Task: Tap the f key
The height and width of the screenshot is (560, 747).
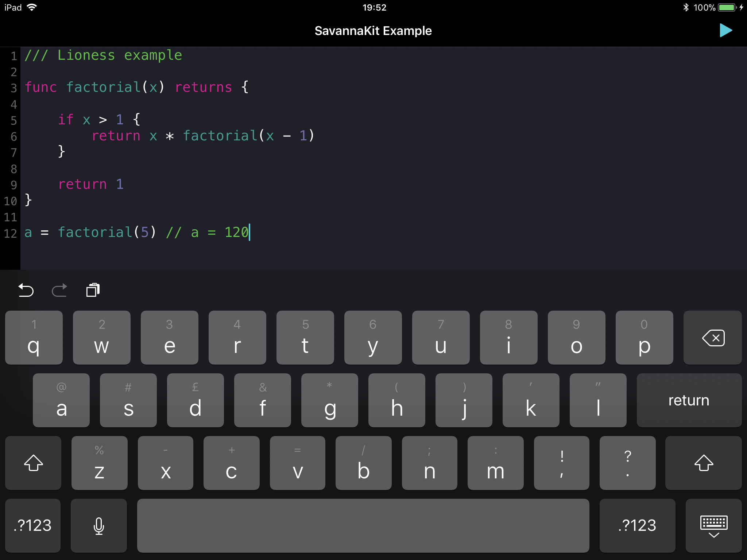Action: (263, 400)
